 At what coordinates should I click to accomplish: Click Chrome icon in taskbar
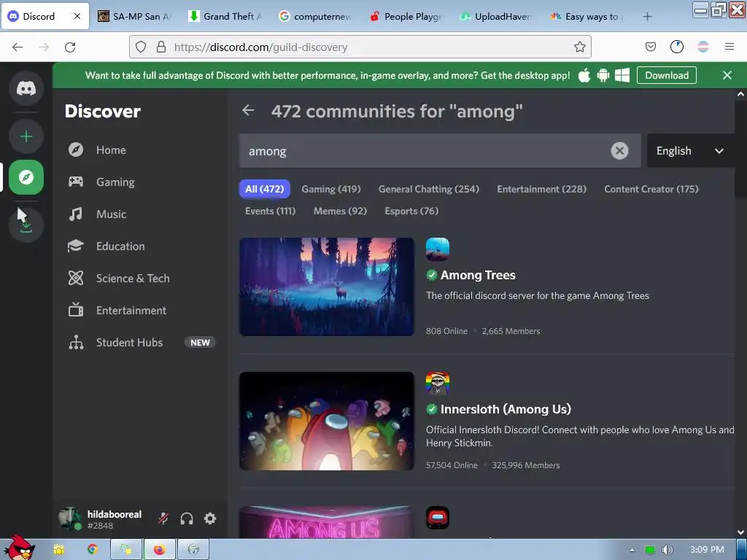coord(93,550)
